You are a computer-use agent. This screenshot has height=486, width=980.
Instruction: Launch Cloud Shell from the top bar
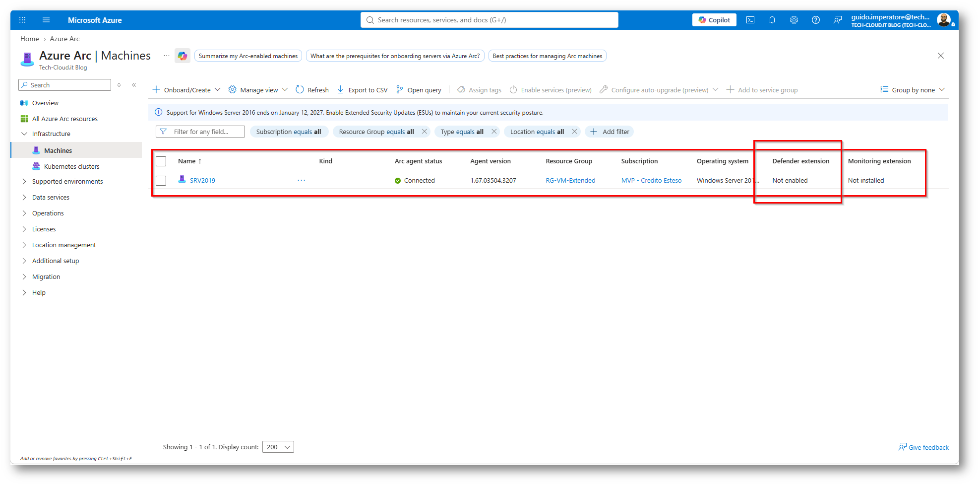click(x=750, y=20)
